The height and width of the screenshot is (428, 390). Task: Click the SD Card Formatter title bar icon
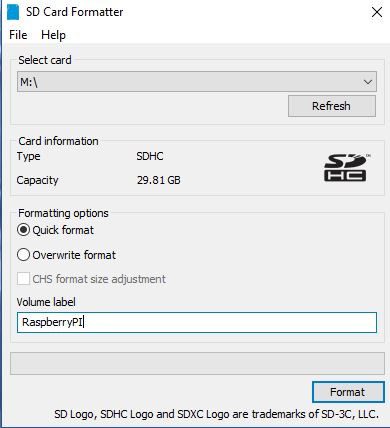click(13, 11)
